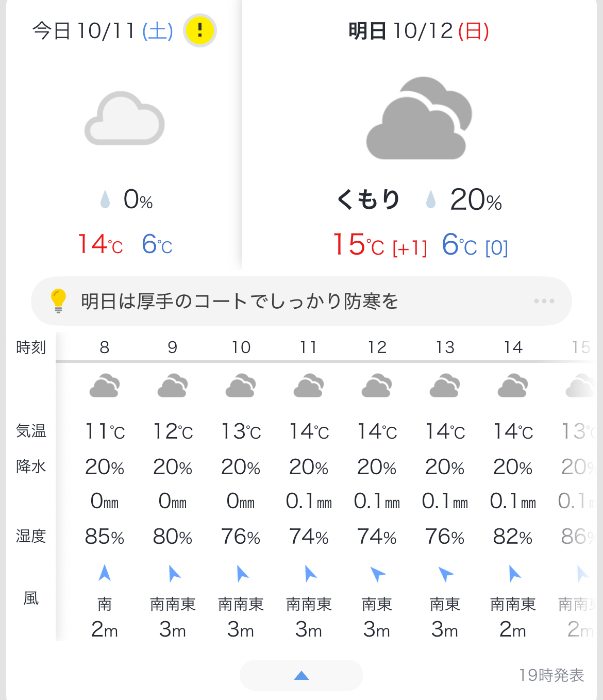Viewport: 603px width, 700px height.
Task: Click the 12 o'clock cloud icon
Action: tap(377, 386)
